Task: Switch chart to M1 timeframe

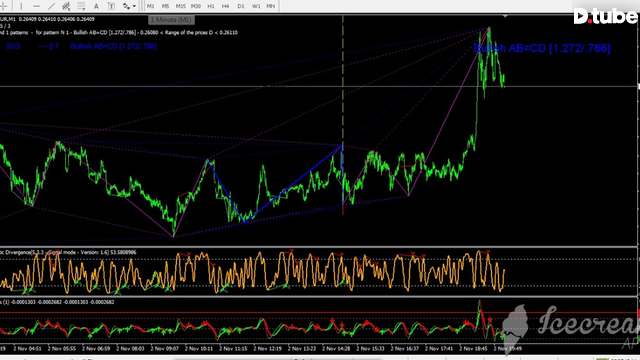Action: click(151, 6)
